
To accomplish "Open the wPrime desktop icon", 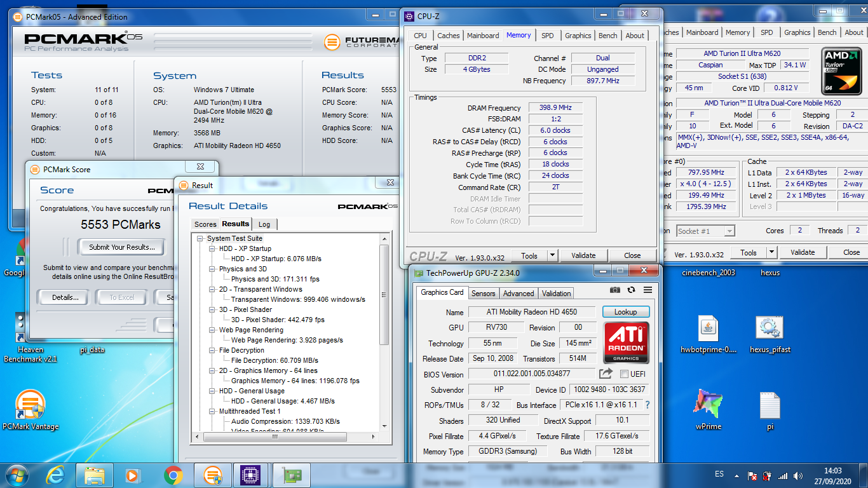I will [708, 410].
